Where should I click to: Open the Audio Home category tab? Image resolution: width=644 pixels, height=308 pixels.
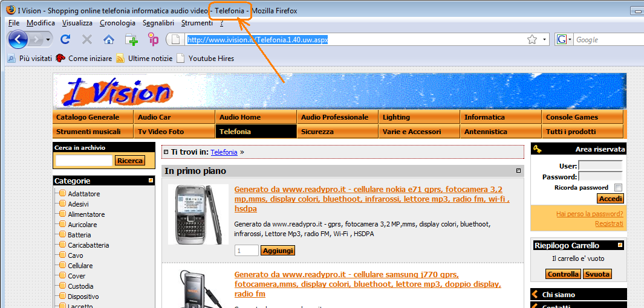pos(256,117)
